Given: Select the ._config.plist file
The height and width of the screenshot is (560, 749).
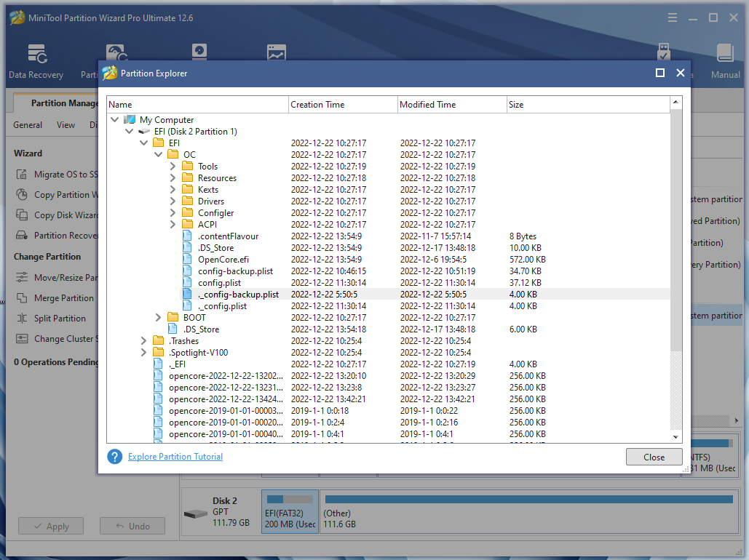Looking at the screenshot, I should tap(223, 306).
